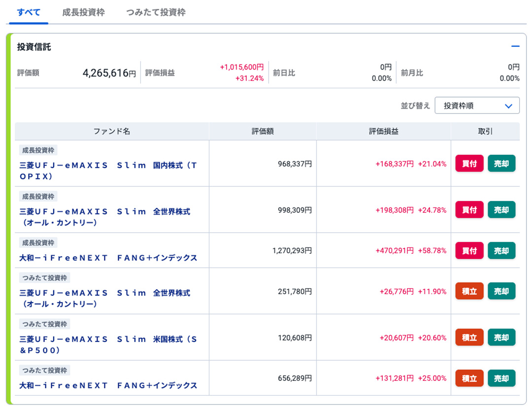Click the +168,337円 gain value
The height and width of the screenshot is (409, 532).
click(395, 164)
